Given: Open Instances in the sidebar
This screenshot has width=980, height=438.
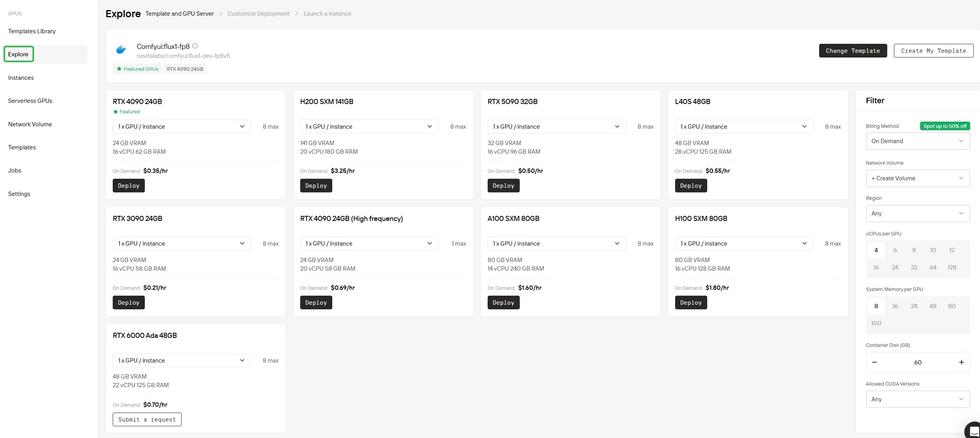Looking at the screenshot, I should [x=21, y=78].
